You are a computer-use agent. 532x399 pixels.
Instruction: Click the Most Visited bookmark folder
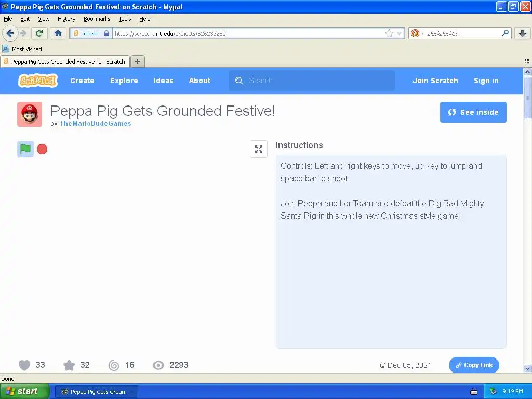[22, 49]
